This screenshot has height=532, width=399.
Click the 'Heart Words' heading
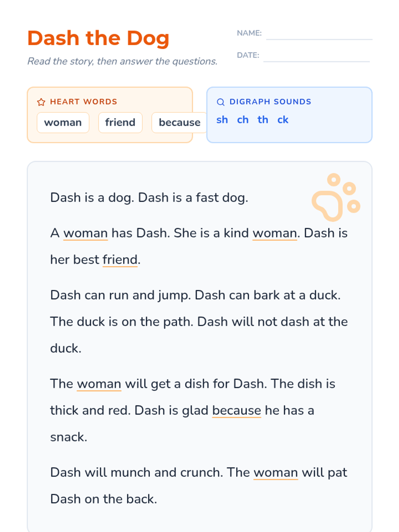(x=83, y=102)
